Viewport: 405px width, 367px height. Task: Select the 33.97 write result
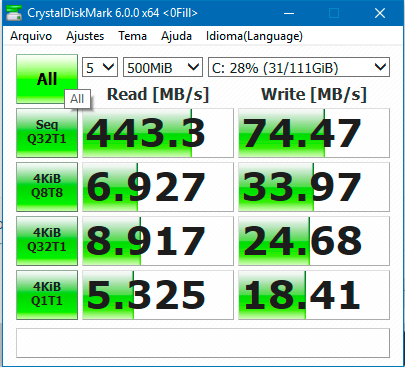point(314,187)
